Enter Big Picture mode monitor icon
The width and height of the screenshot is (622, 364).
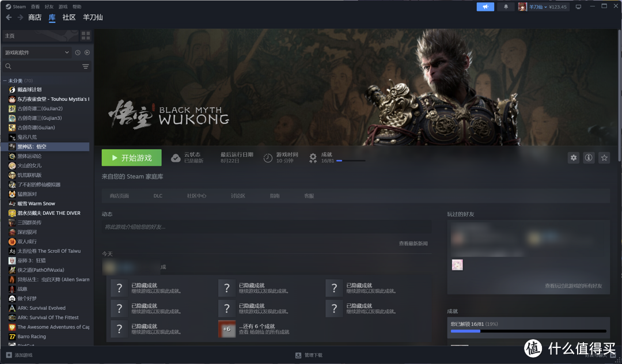[x=578, y=7]
